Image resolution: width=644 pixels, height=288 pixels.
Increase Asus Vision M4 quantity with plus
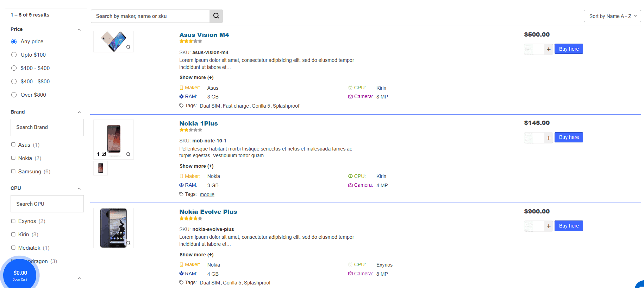coord(549,49)
